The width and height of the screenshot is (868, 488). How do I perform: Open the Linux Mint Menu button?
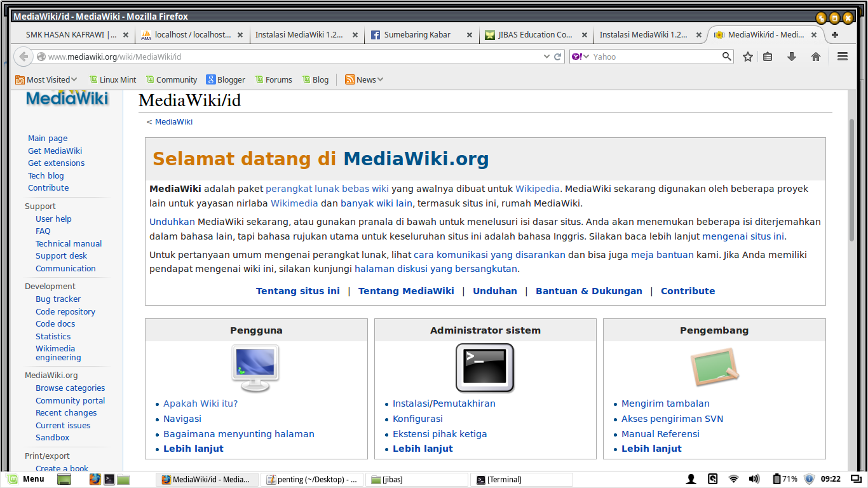[x=26, y=479]
